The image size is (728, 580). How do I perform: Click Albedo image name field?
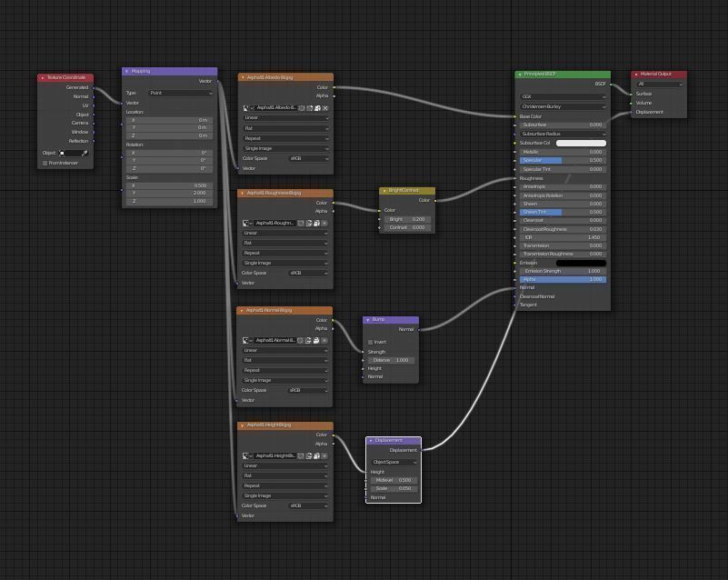tap(276, 108)
